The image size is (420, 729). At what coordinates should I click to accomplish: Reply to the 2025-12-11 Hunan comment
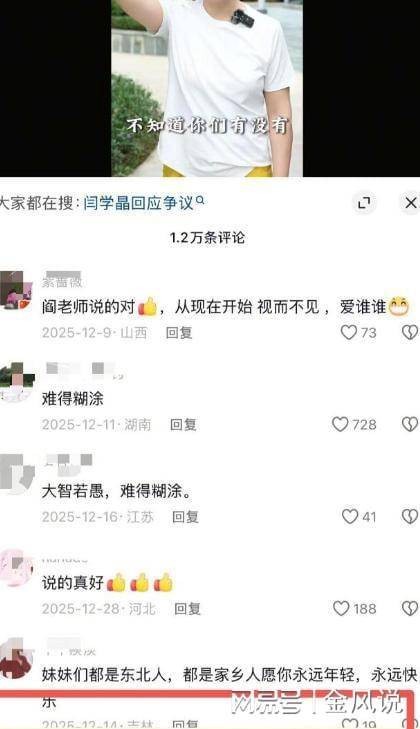[183, 424]
